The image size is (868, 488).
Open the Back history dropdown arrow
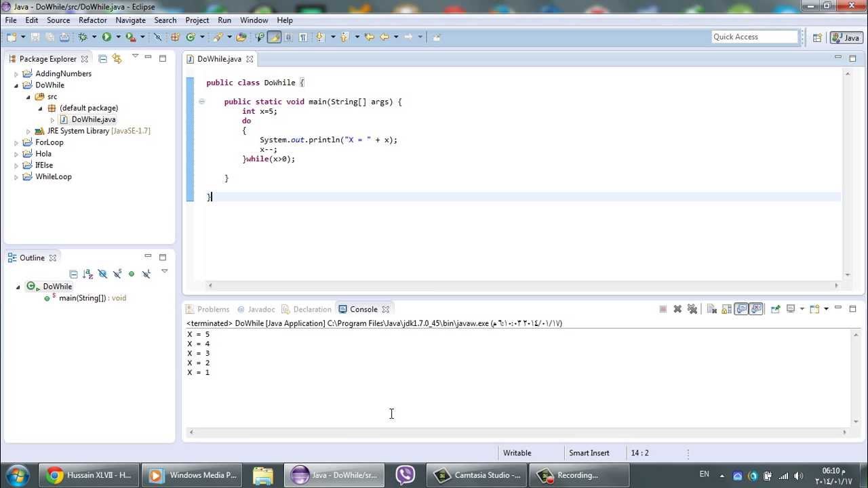(x=396, y=37)
